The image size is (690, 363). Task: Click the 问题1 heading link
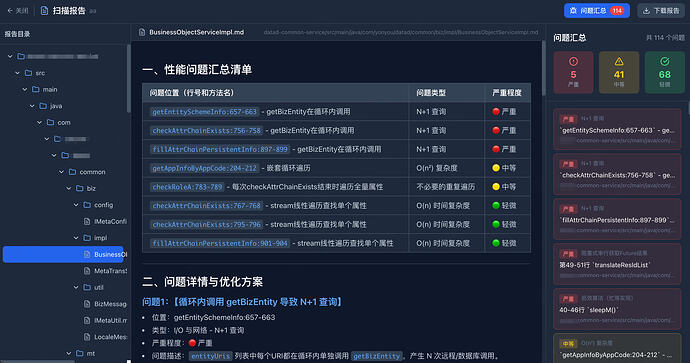click(x=242, y=302)
